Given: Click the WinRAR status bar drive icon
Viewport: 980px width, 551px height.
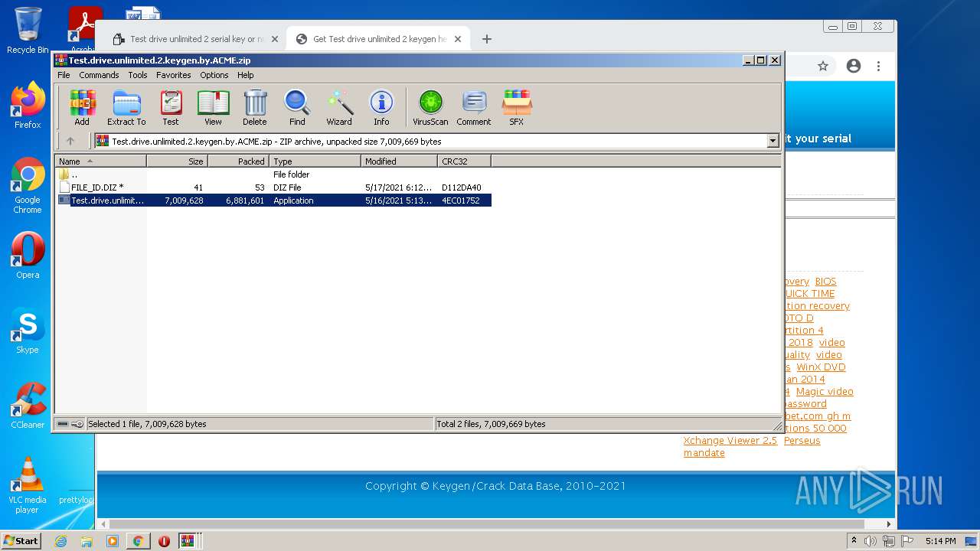Looking at the screenshot, I should click(x=64, y=424).
